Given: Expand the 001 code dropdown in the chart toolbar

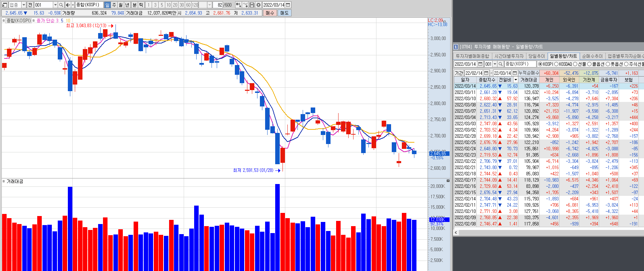Looking at the screenshot, I should coord(55,5).
